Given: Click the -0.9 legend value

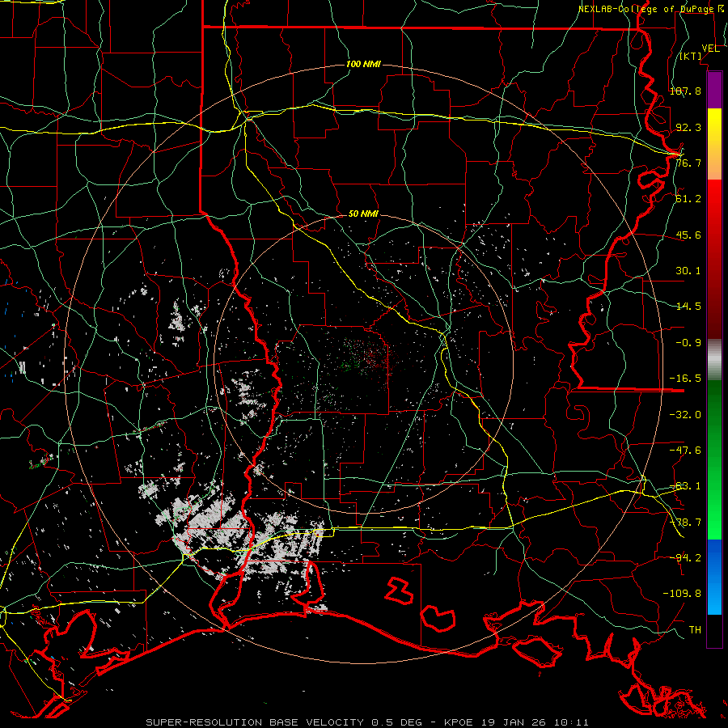Looking at the screenshot, I should click(x=688, y=343).
